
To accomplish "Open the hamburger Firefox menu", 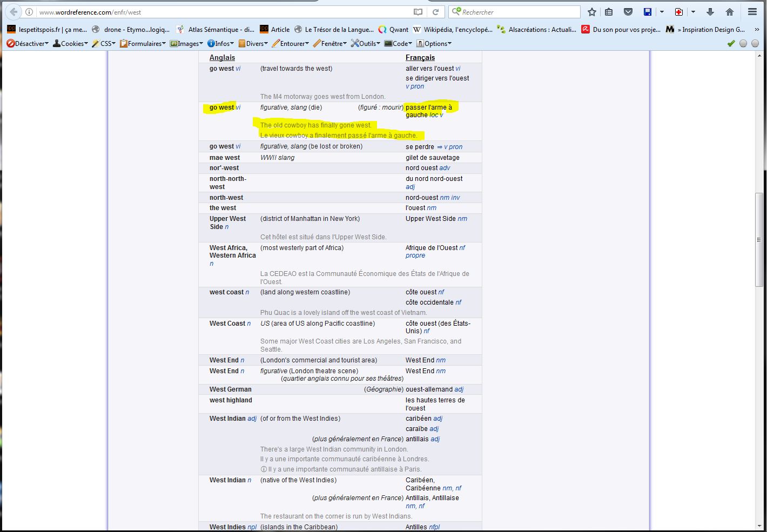I will coord(752,12).
